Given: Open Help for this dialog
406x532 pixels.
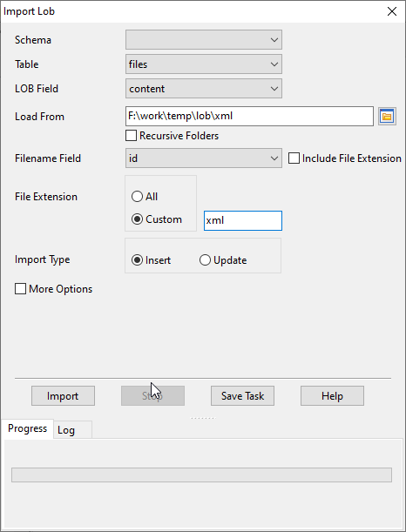Looking at the screenshot, I should (332, 395).
